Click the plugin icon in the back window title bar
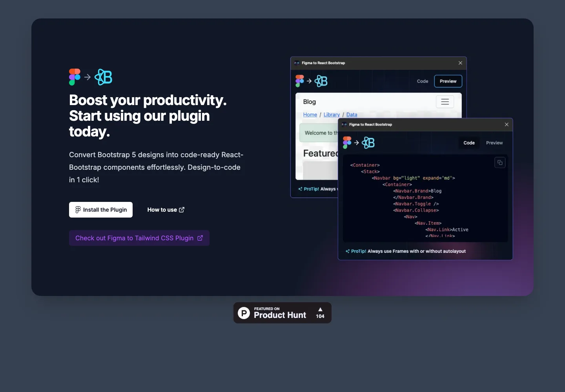The width and height of the screenshot is (565, 392). (x=297, y=63)
